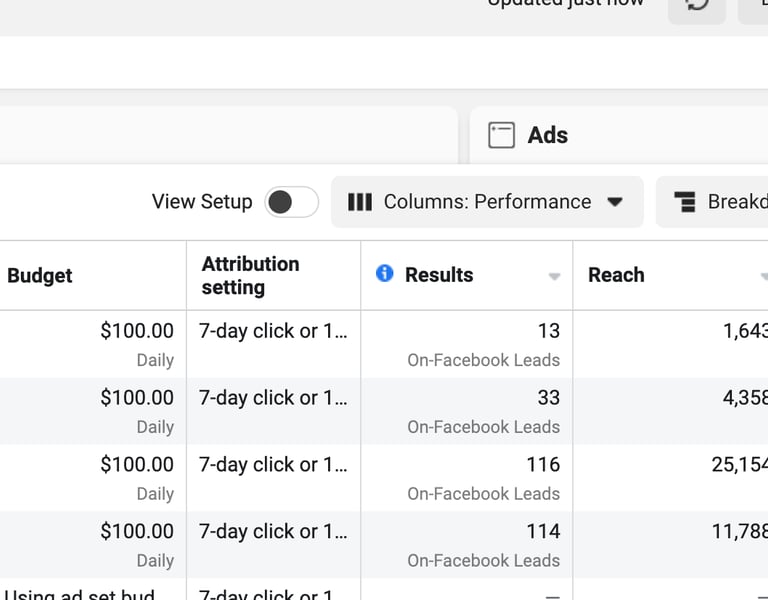The height and width of the screenshot is (600, 768).
Task: Toggle the View Setup switch
Action: click(291, 202)
